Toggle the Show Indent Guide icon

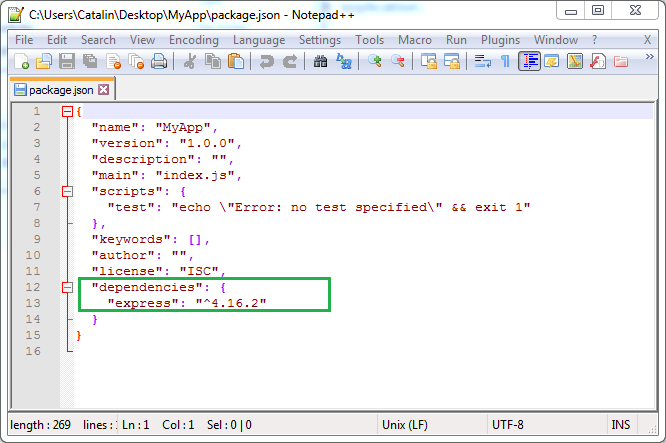[x=529, y=61]
